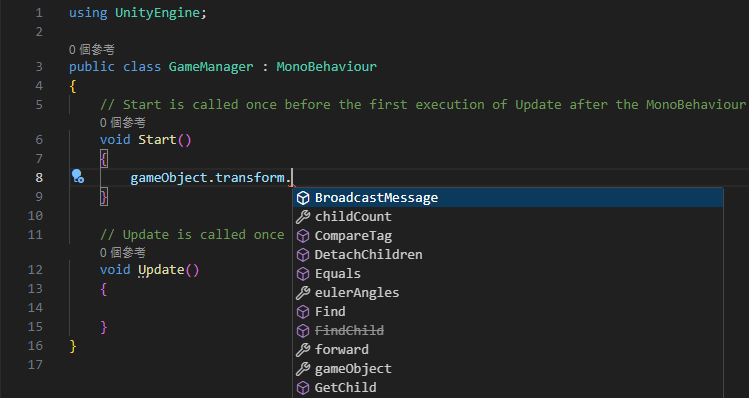Click line number 3 in gutter
This screenshot has height=398, width=749.
(x=39, y=66)
